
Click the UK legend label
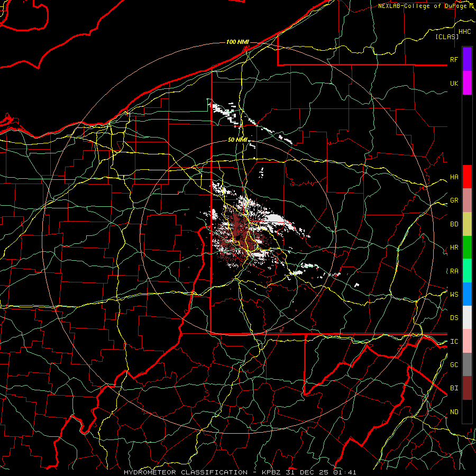(x=454, y=83)
